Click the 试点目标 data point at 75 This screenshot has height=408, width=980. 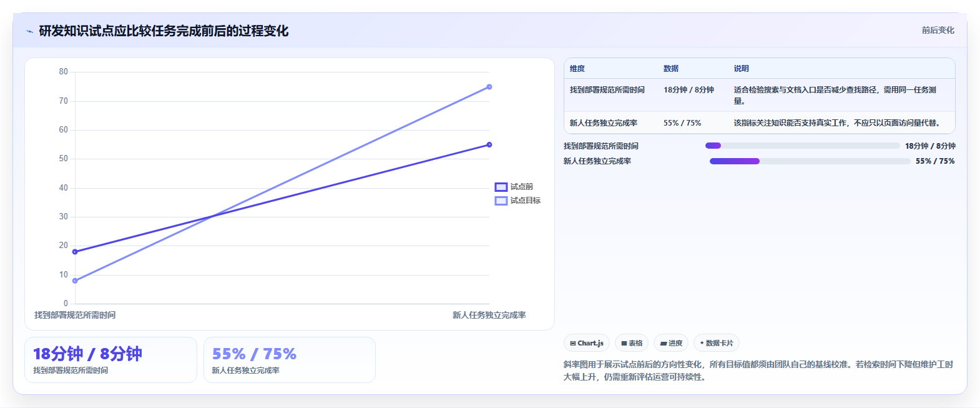tap(489, 87)
